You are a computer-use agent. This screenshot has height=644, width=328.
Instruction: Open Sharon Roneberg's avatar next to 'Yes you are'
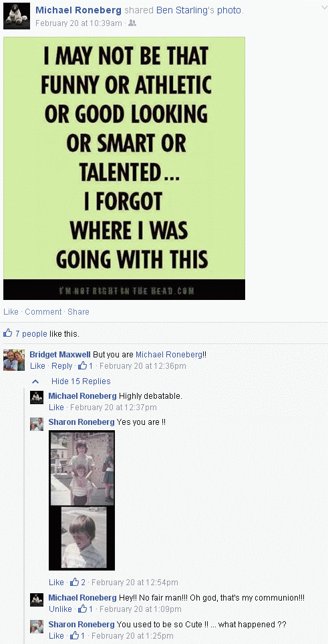pos(37,424)
